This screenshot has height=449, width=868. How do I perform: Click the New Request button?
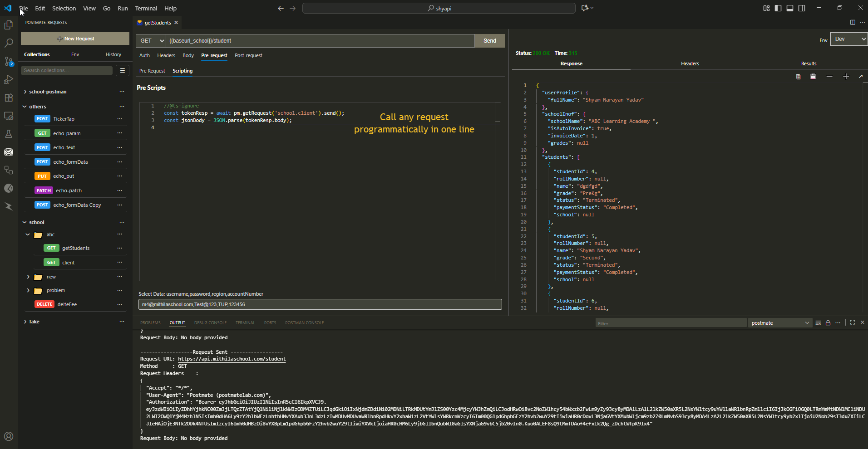pos(75,39)
